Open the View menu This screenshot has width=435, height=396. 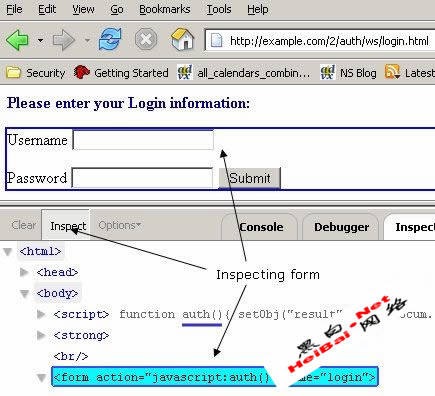click(x=83, y=9)
